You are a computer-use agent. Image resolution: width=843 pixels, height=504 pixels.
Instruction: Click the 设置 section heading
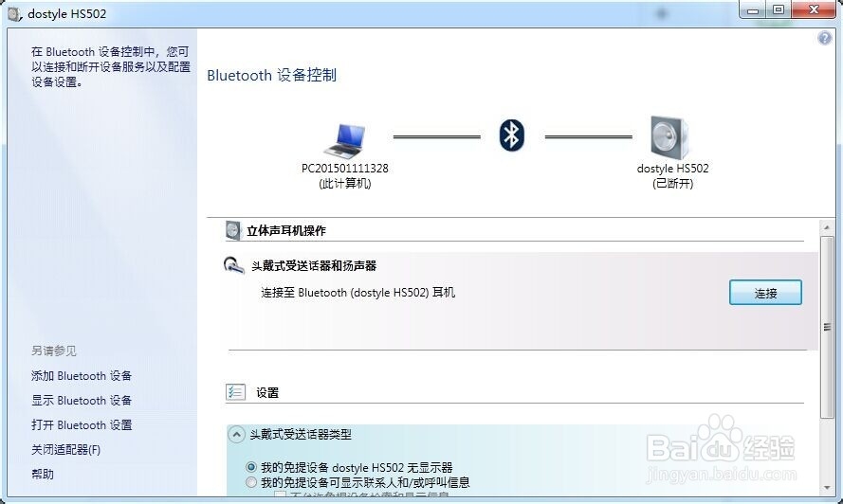tap(267, 393)
